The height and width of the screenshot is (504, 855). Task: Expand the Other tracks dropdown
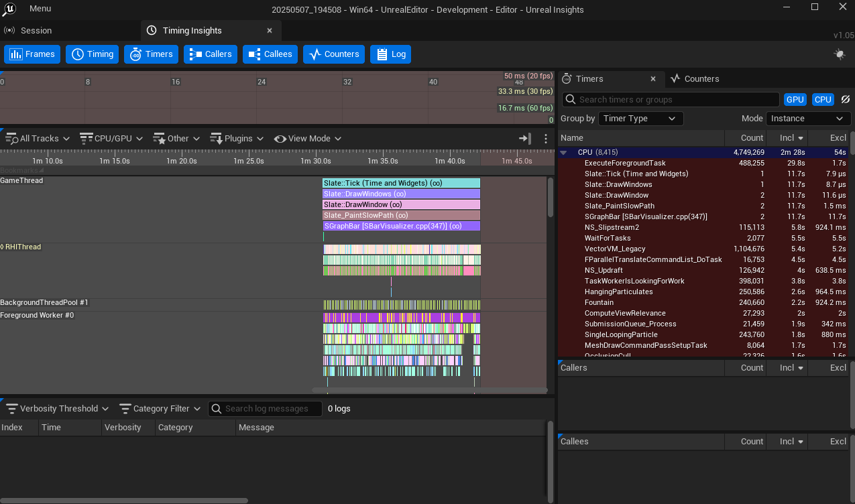coord(176,139)
